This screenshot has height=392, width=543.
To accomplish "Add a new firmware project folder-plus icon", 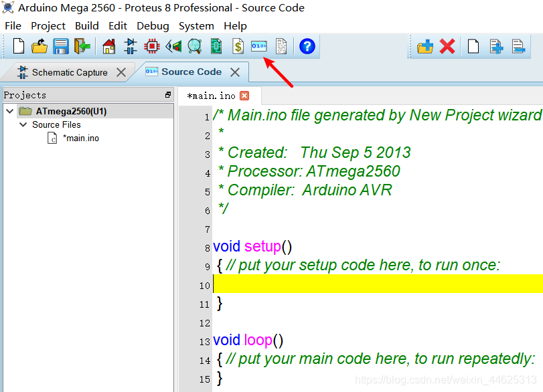I will tap(425, 46).
